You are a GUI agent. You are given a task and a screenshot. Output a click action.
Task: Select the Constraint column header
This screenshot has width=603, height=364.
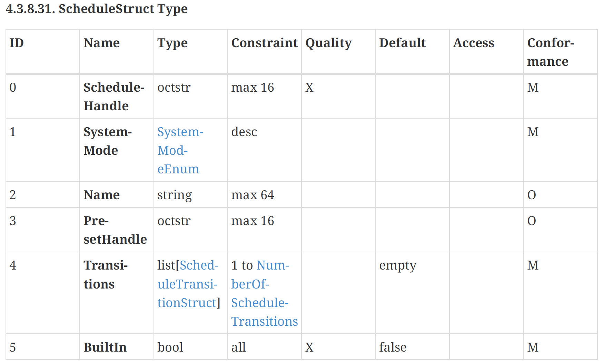tap(264, 43)
